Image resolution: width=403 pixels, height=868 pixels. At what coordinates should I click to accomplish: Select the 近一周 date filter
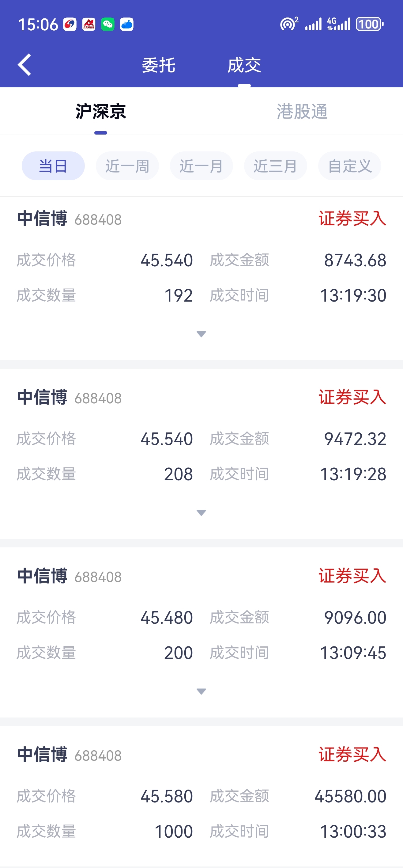127,166
